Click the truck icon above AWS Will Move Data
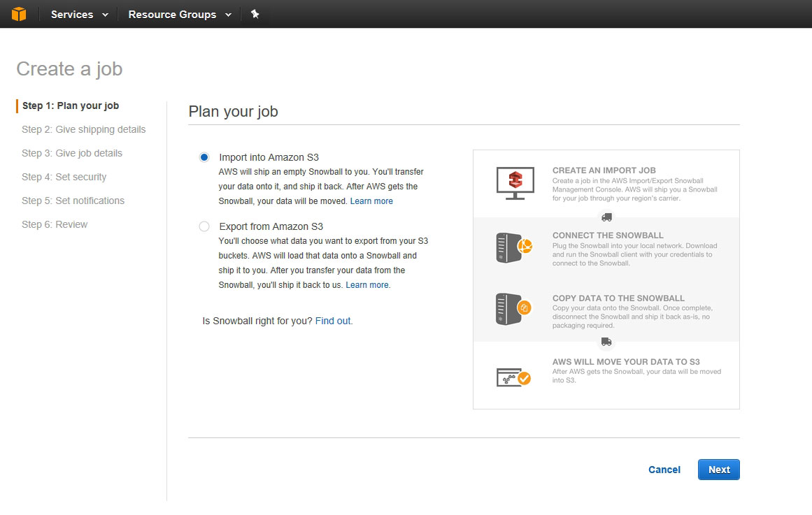812x515 pixels. pos(606,342)
